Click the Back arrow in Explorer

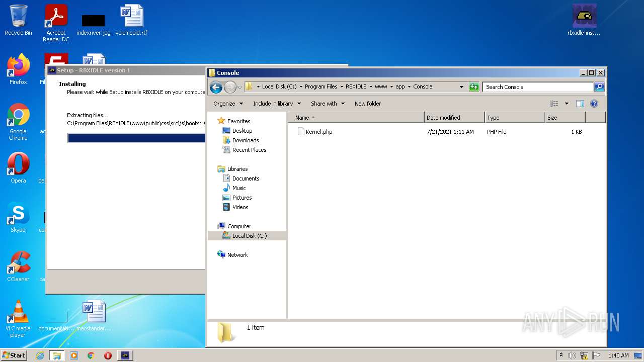click(x=216, y=87)
